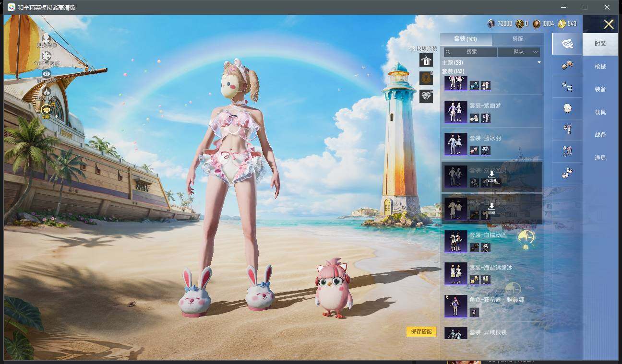Click second item icon under 套装-紫幽梦
The width and height of the screenshot is (622, 364).
click(x=486, y=118)
